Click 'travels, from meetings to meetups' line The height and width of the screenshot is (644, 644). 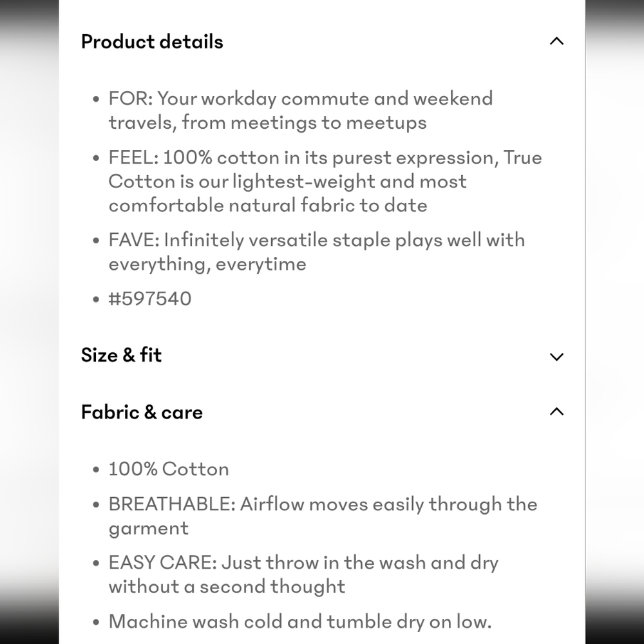(267, 123)
